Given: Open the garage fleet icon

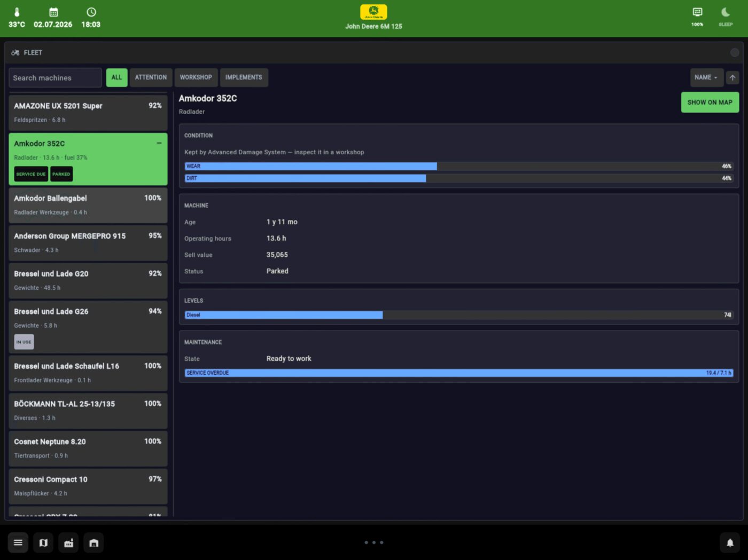Looking at the screenshot, I should pos(93,543).
